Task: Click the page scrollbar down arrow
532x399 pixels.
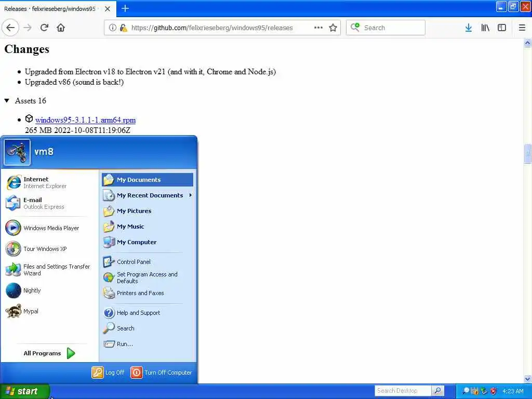Action: click(x=527, y=379)
